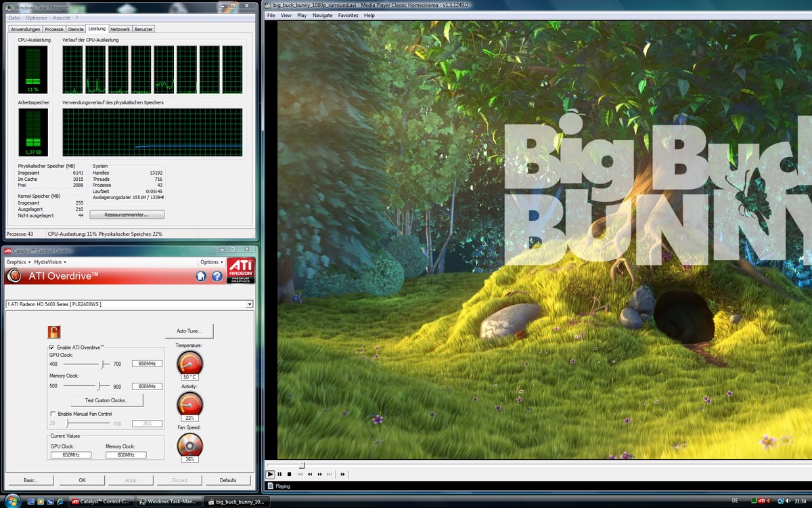Open the Datei menu in Task Manager

click(14, 18)
